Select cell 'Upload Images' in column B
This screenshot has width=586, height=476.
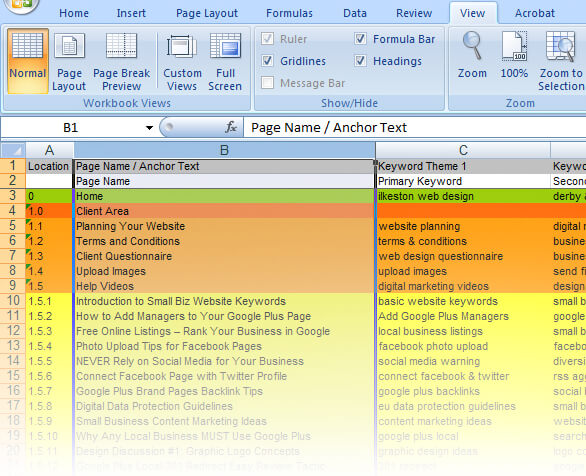pyautogui.click(x=224, y=271)
